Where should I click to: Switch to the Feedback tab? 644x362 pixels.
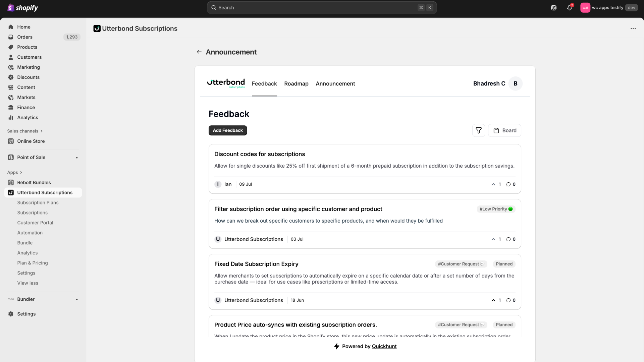pyautogui.click(x=264, y=83)
